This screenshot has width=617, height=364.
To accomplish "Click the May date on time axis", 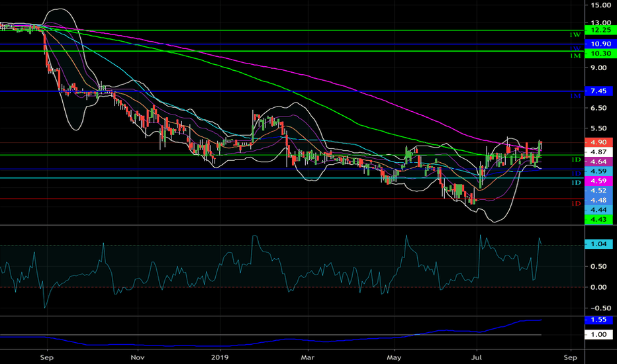I will pyautogui.click(x=393, y=357).
